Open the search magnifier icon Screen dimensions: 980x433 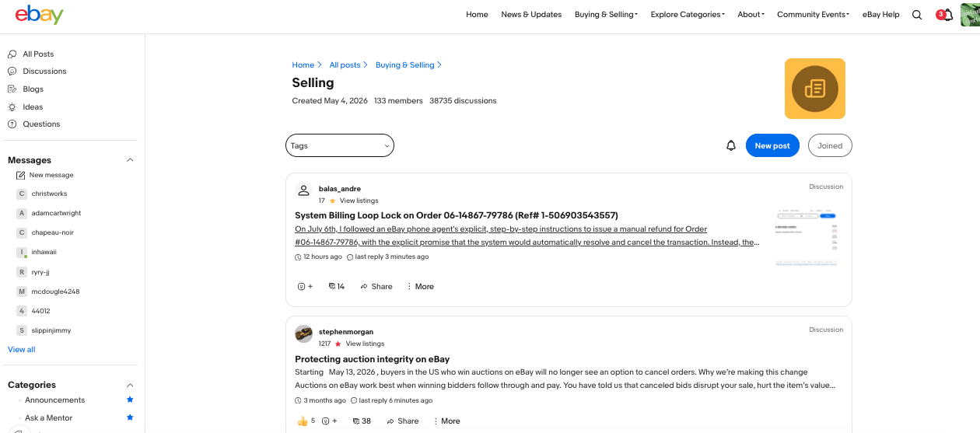point(917,15)
